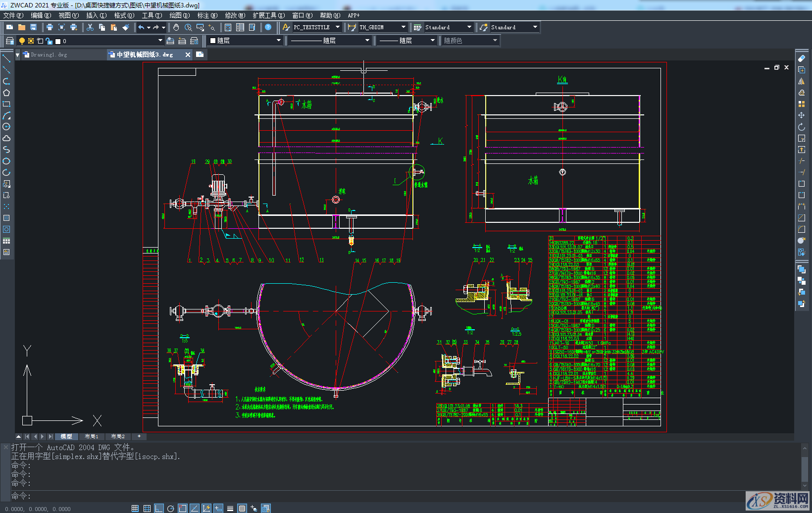This screenshot has width=812, height=513.
Task: Select the Polygon draw tool
Action: [x=6, y=93]
